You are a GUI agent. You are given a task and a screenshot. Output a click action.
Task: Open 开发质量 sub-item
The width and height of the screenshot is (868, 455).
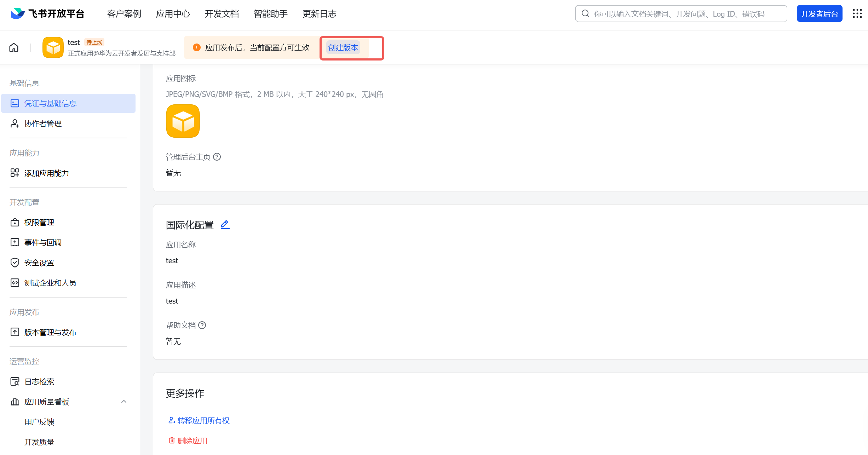coord(39,442)
